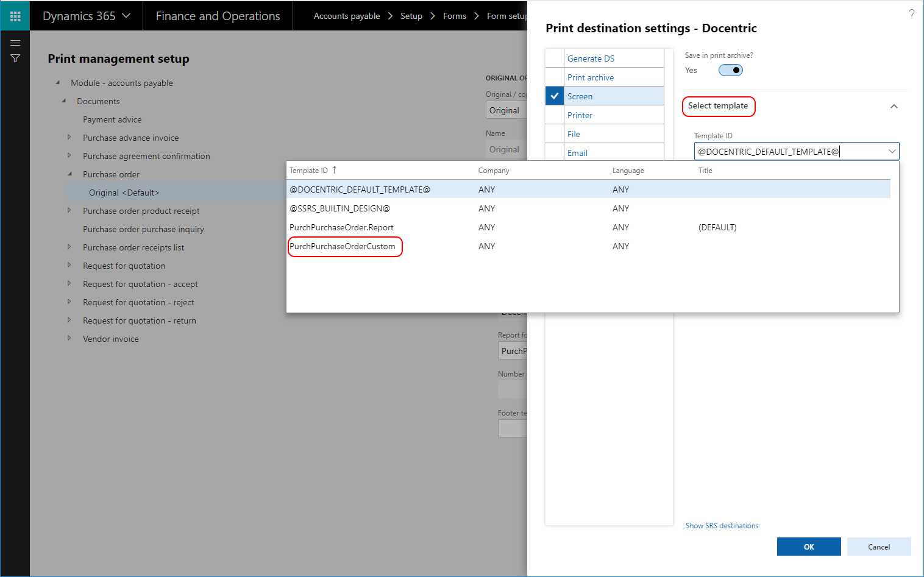Expand the hamburger navigation menu
The width and height of the screenshot is (924, 577).
pyautogui.click(x=15, y=43)
